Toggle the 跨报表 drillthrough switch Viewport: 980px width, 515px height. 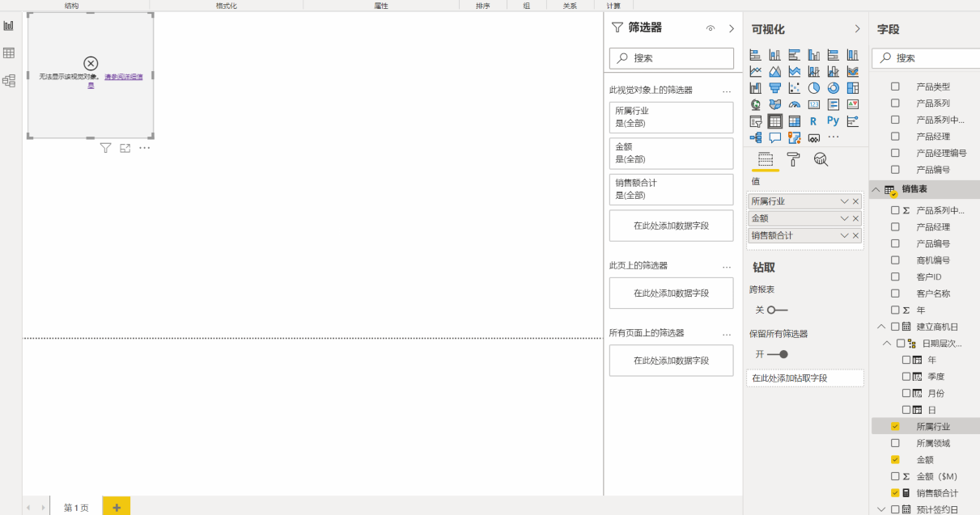[777, 310]
